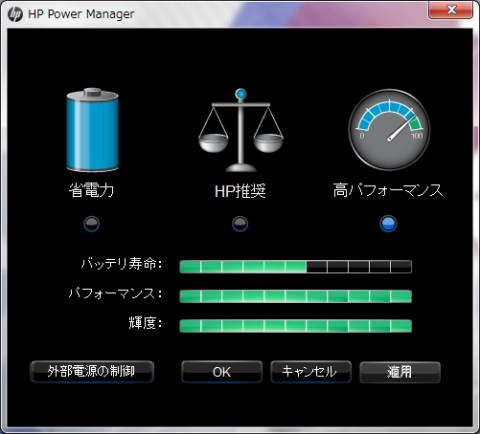Click the HP Power Manager title text
Image resolution: width=480 pixels, height=434 pixels.
[81, 14]
